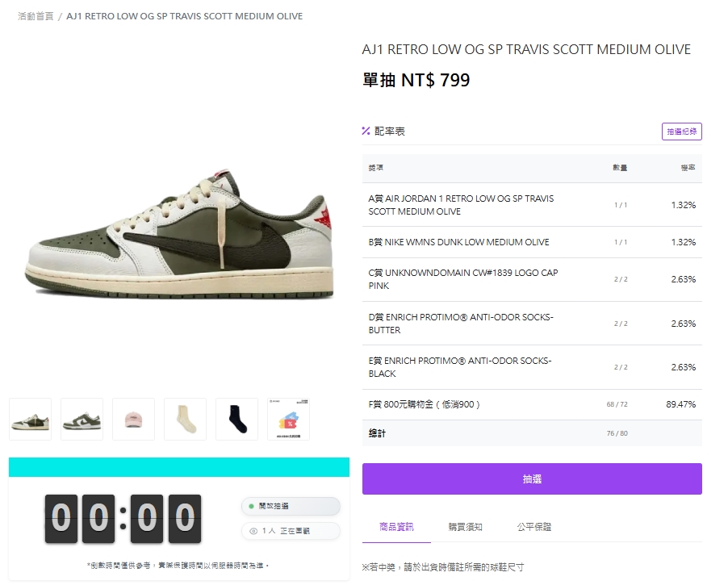728x585 pixels.
Task: Select the Nike Dunk Low olive thumbnail
Action: click(82, 420)
